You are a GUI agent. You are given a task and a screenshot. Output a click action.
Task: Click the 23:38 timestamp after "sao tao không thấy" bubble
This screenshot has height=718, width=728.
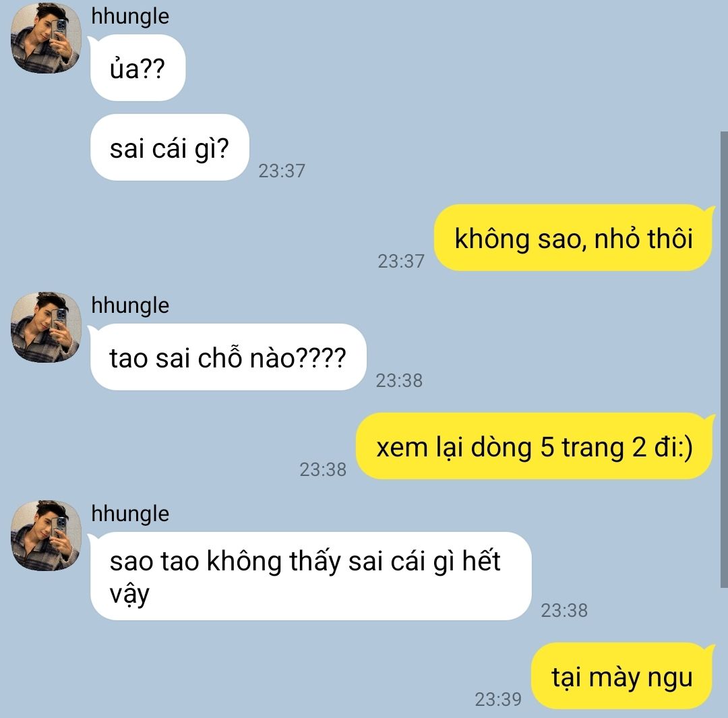[564, 610]
